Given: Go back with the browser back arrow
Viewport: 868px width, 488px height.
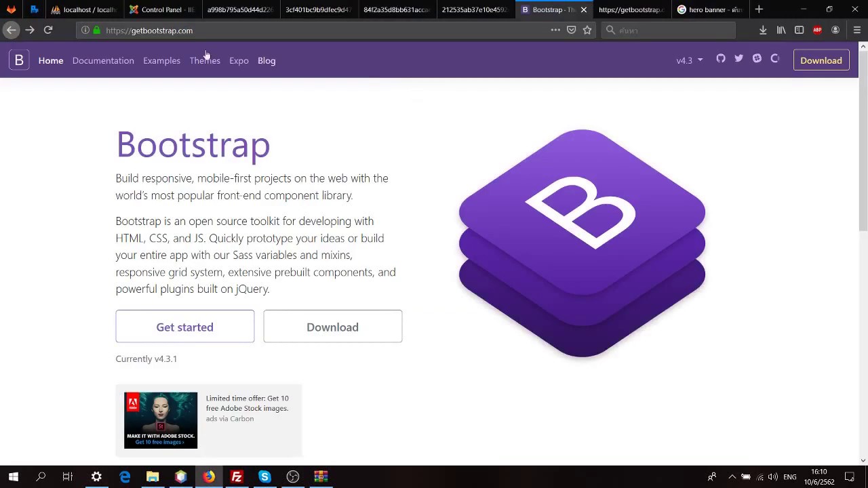Looking at the screenshot, I should point(12,30).
